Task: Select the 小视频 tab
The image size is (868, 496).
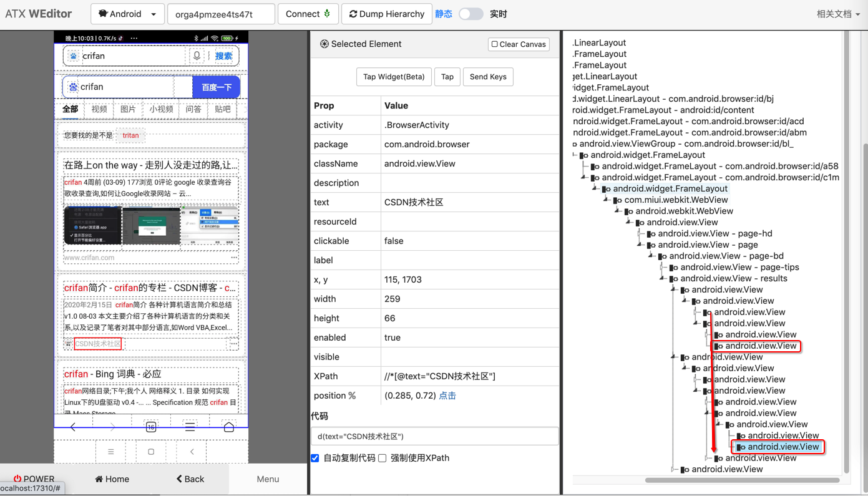Action: click(x=161, y=109)
